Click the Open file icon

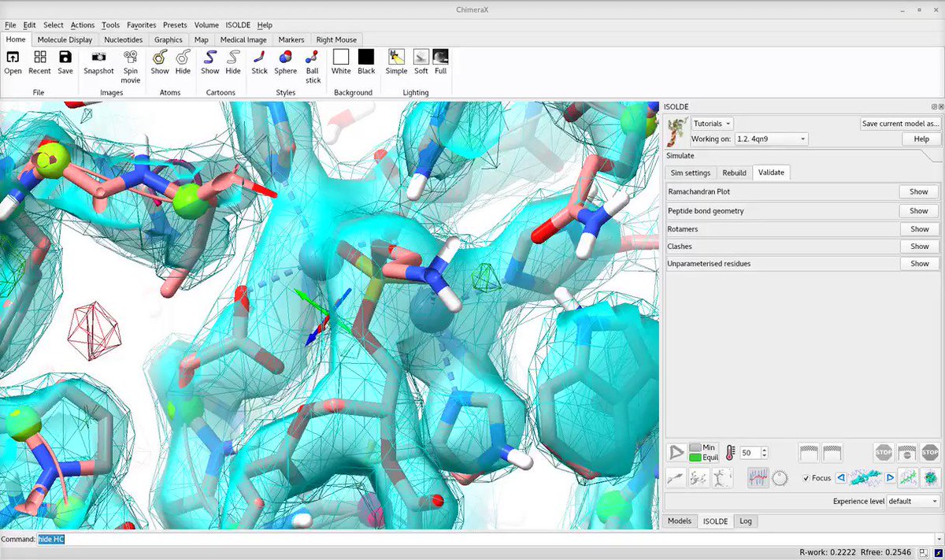[13, 57]
